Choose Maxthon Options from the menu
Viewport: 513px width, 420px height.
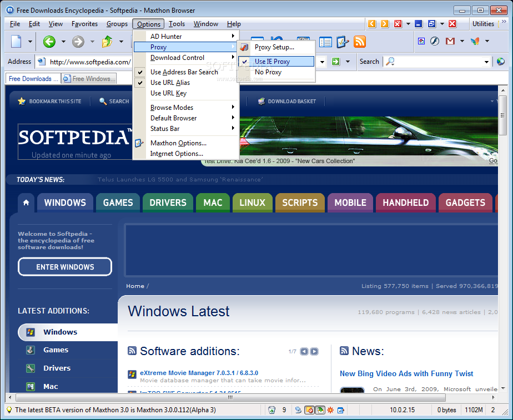[x=186, y=143]
